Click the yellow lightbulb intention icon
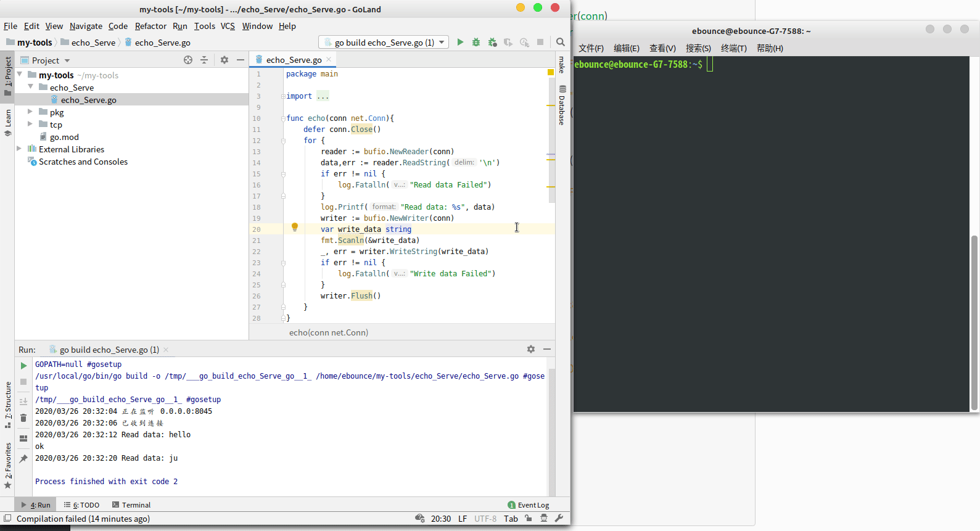Image resolution: width=980 pixels, height=531 pixels. pyautogui.click(x=295, y=227)
